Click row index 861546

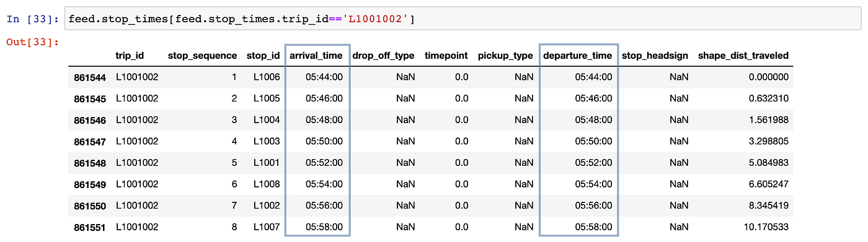(90, 120)
